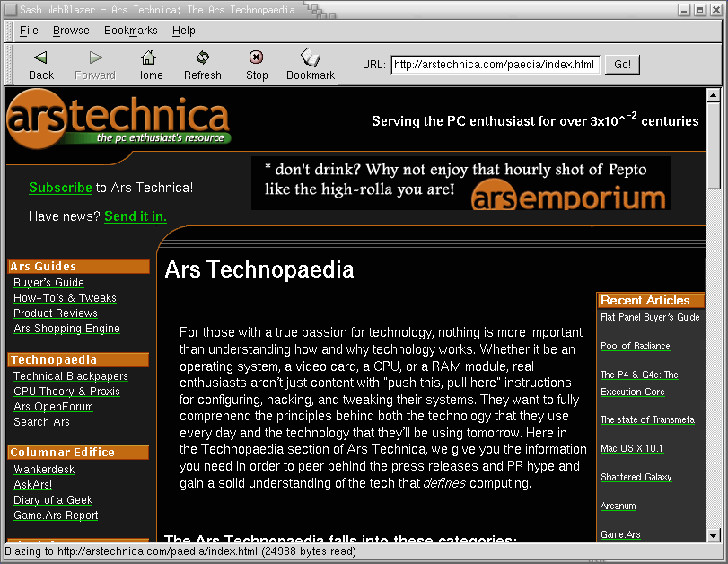Open Game.Ars link in Recent Articles

(620, 535)
